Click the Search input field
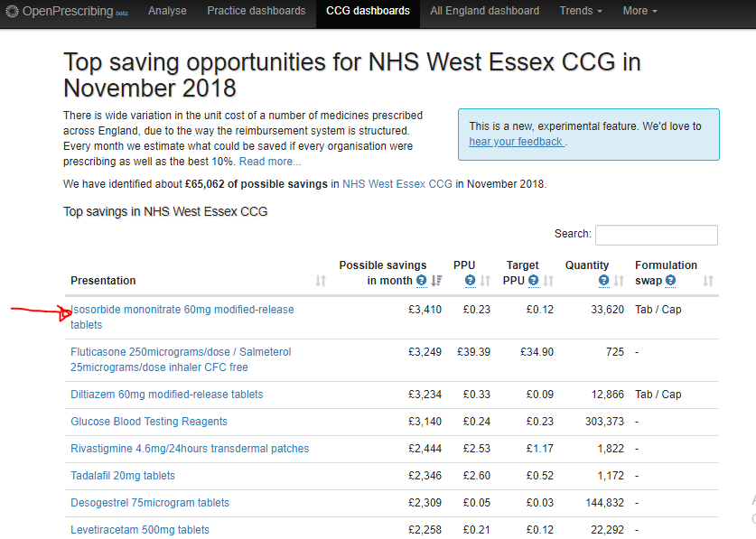 pyautogui.click(x=656, y=235)
